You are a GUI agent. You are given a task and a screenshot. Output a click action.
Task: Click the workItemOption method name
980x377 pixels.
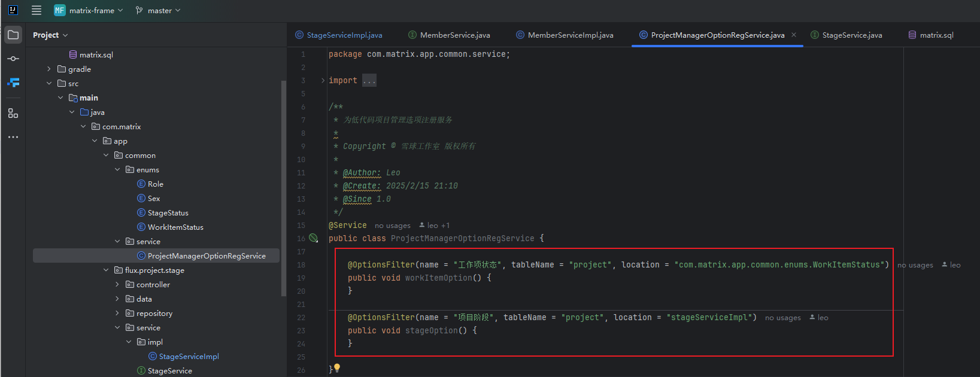[x=439, y=278]
